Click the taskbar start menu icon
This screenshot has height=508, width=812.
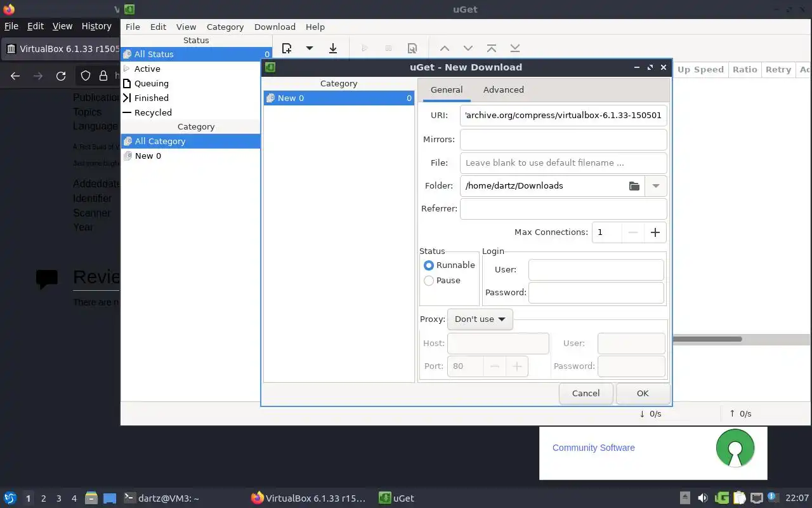10,498
